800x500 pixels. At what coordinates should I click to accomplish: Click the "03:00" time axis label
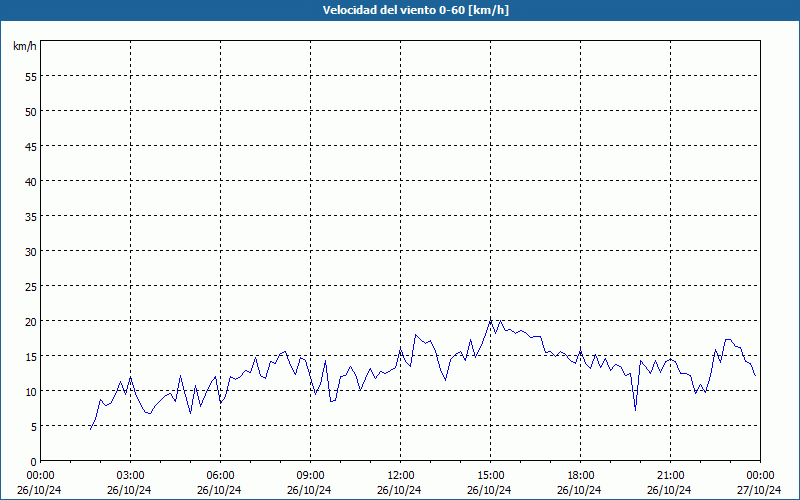point(130,476)
